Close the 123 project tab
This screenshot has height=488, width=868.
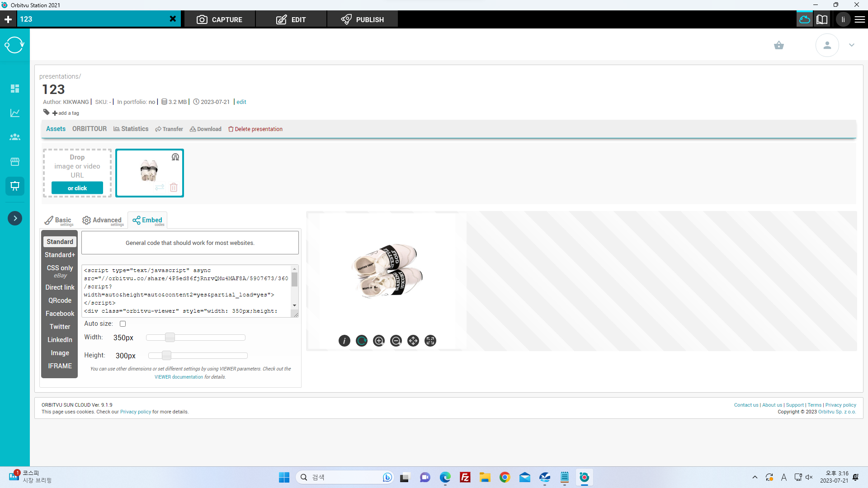coord(173,19)
